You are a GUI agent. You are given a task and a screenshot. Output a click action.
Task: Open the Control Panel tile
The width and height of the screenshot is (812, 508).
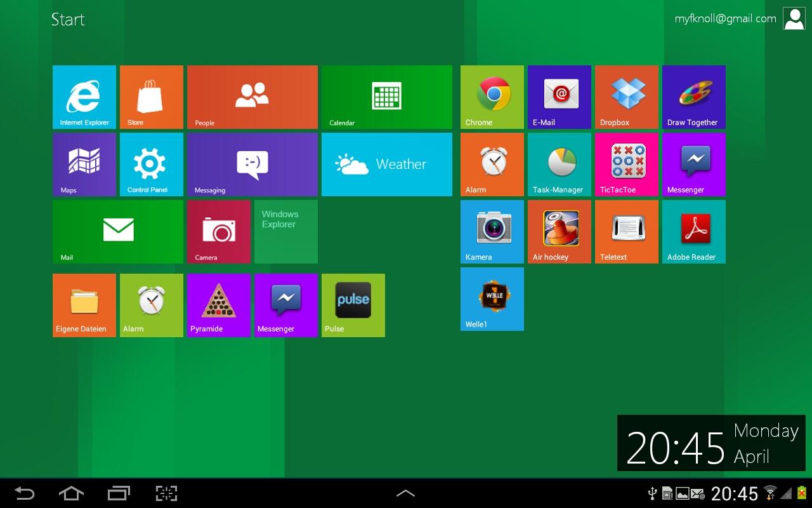152,164
